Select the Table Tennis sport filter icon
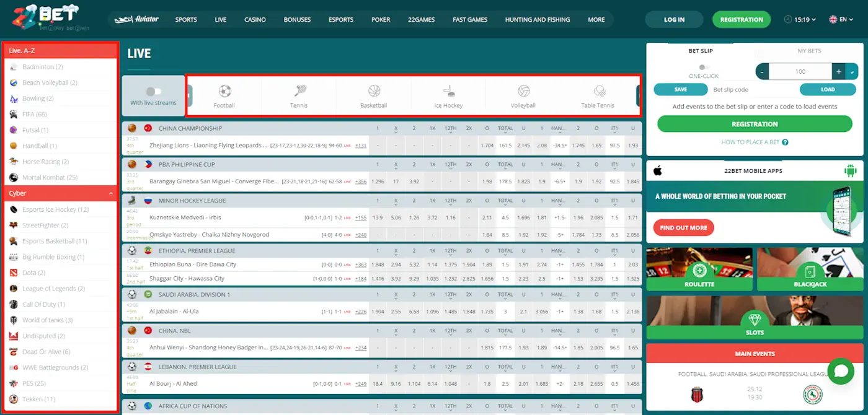868x415 pixels. pos(598,92)
